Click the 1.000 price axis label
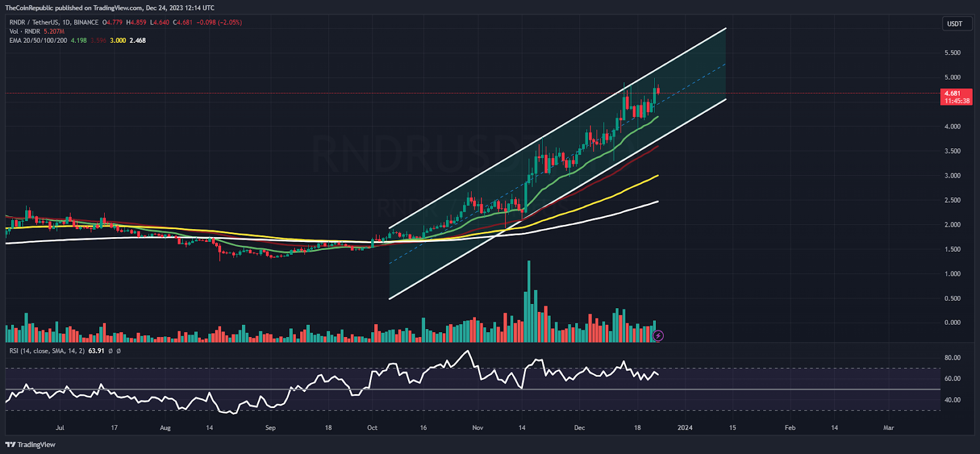Screen dimensions: 980x454 [x=952, y=274]
